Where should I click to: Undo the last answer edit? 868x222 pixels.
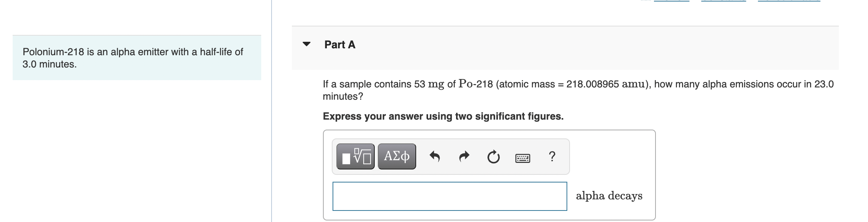[434, 156]
